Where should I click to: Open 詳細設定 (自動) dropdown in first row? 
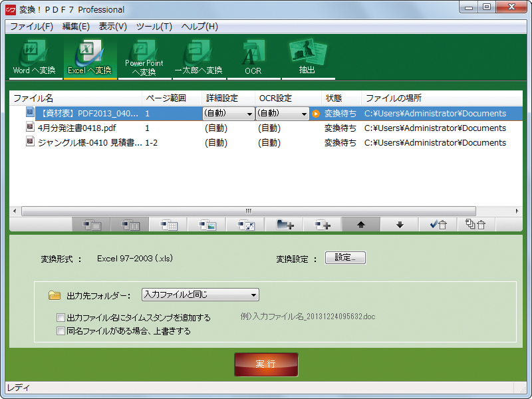(x=228, y=114)
